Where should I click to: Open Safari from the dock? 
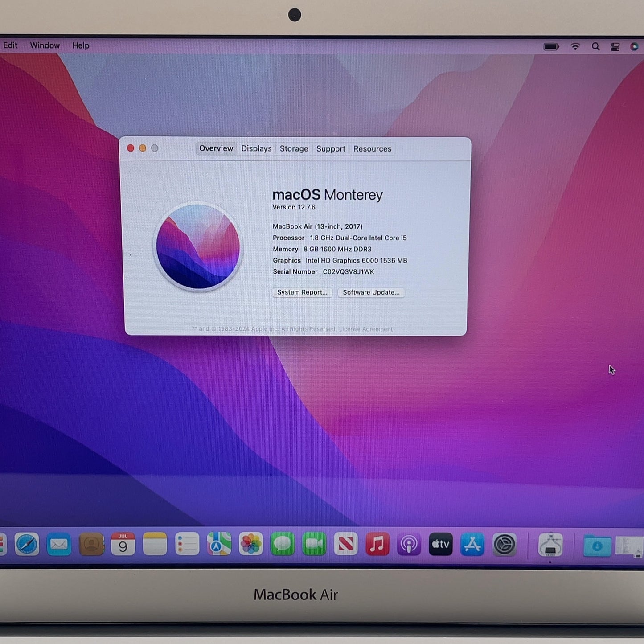click(x=27, y=544)
